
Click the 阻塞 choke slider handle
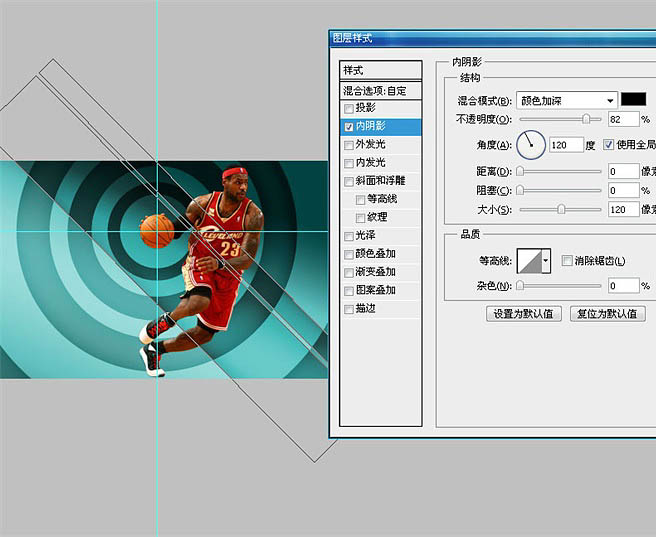pyautogui.click(x=520, y=190)
